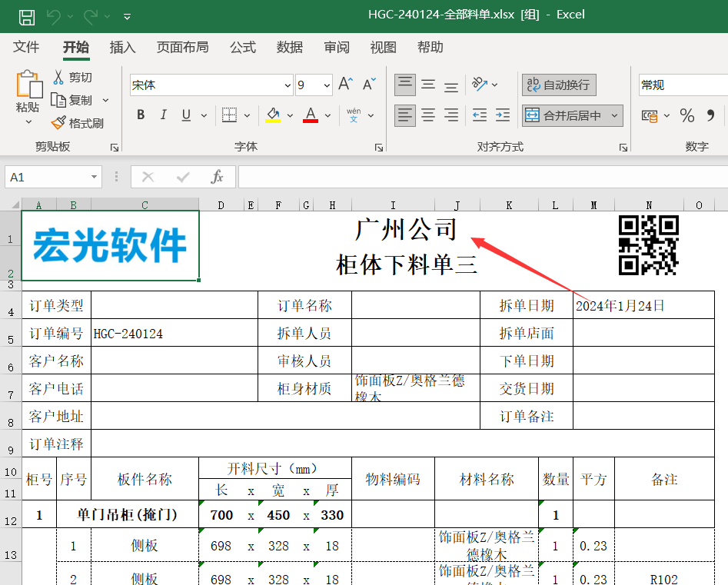Select the Format Painter (格式刷)
Image resolution: width=728 pixels, height=585 pixels.
77,123
